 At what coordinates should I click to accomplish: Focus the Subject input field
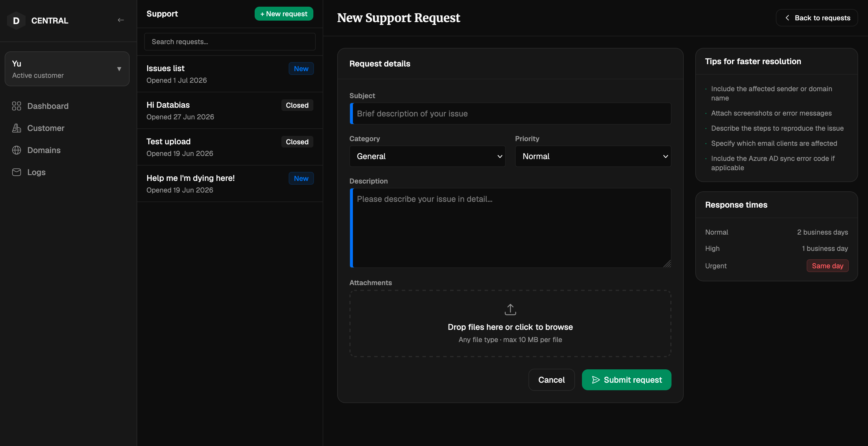pos(510,114)
